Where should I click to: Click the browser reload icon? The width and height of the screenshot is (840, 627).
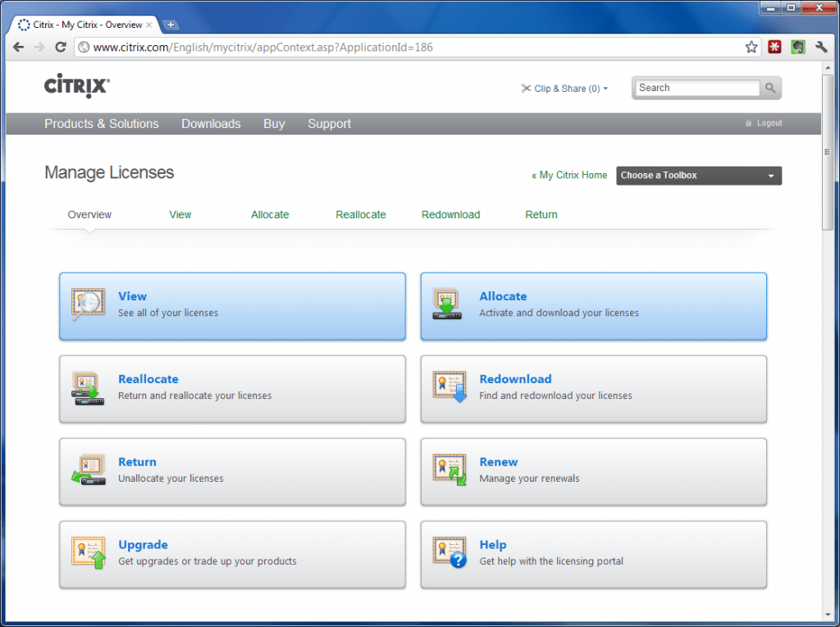60,47
